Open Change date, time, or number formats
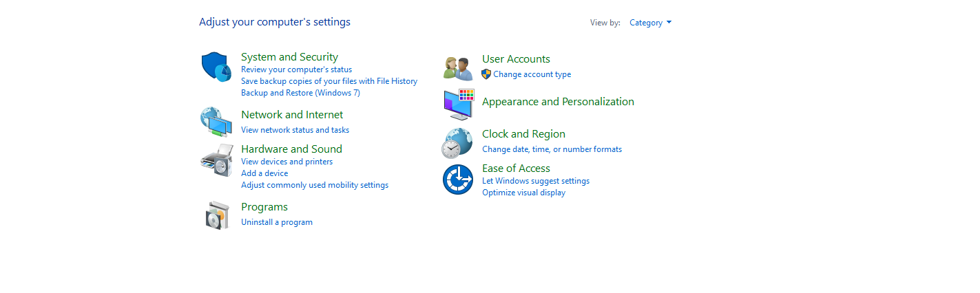This screenshot has width=980, height=293. click(552, 149)
